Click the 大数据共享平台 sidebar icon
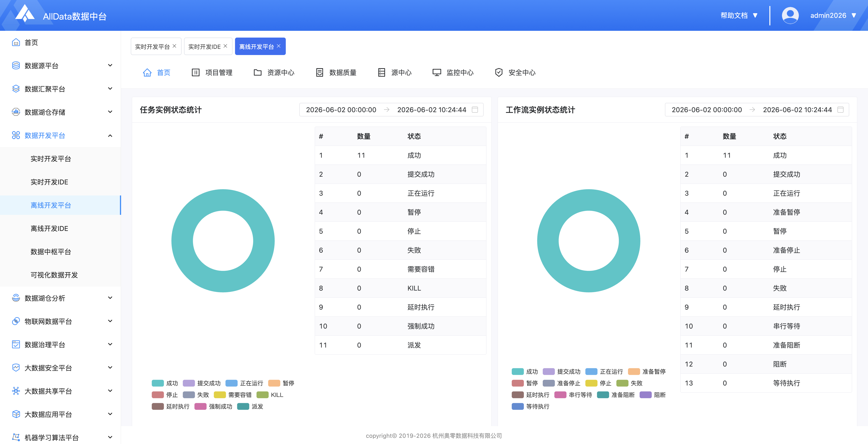This screenshot has height=444, width=868. click(16, 391)
